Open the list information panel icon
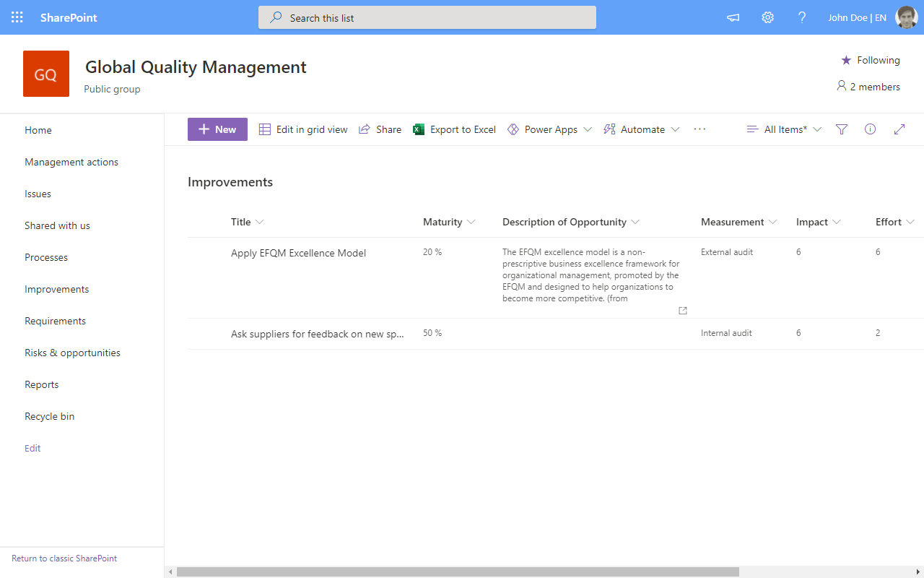The image size is (924, 578). pyautogui.click(x=870, y=129)
